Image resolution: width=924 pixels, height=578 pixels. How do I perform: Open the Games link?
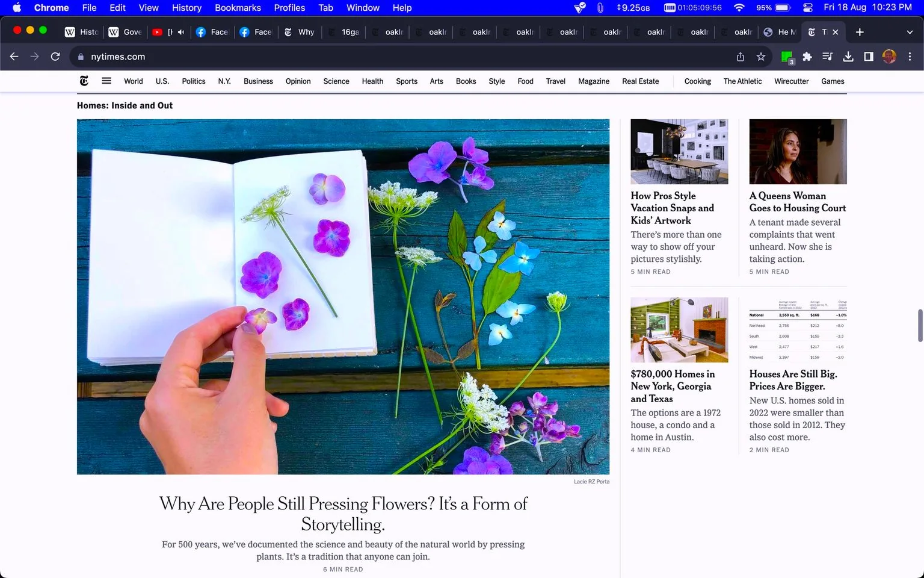pos(833,81)
